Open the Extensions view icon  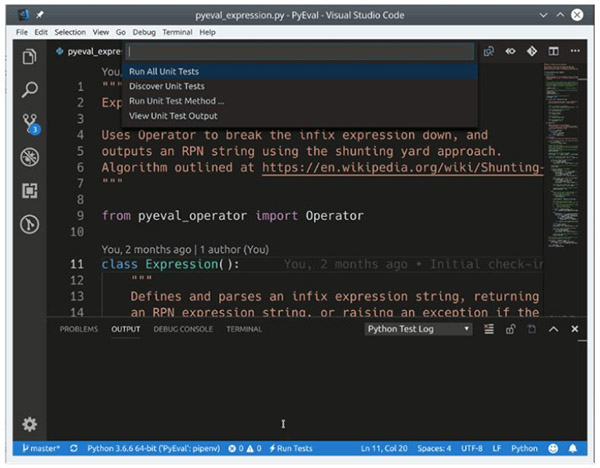click(29, 190)
